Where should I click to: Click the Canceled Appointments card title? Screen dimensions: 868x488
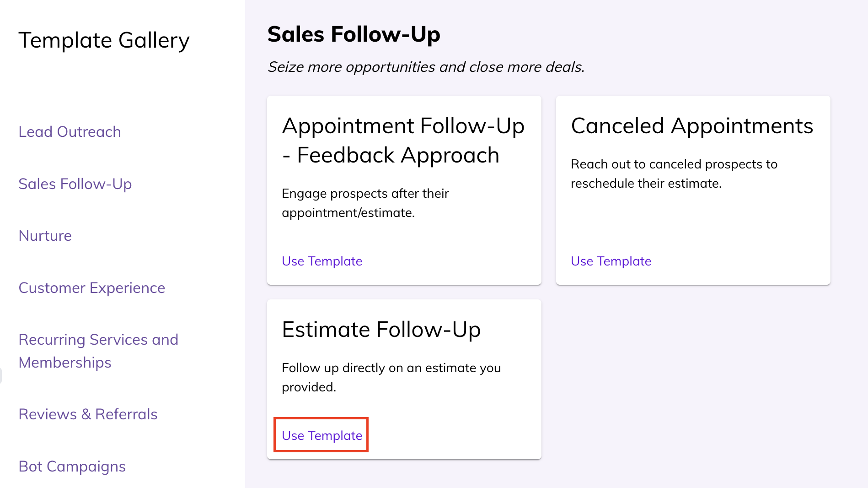click(691, 126)
